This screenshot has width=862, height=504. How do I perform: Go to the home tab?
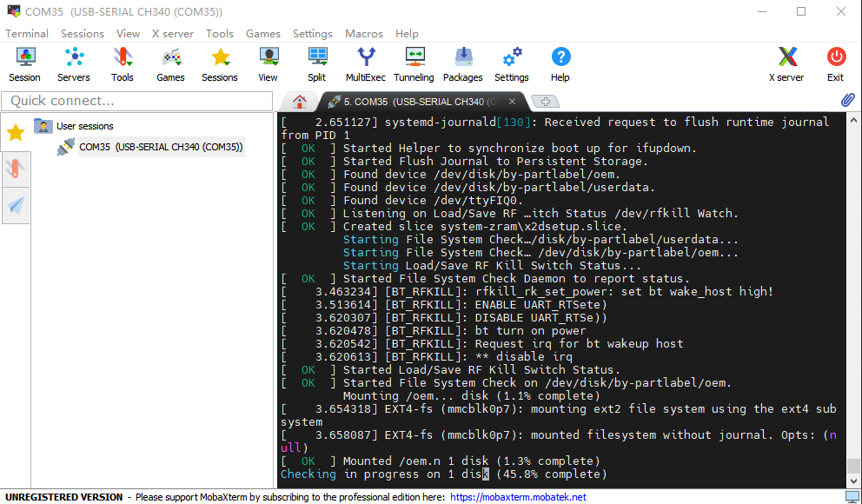pyautogui.click(x=300, y=102)
